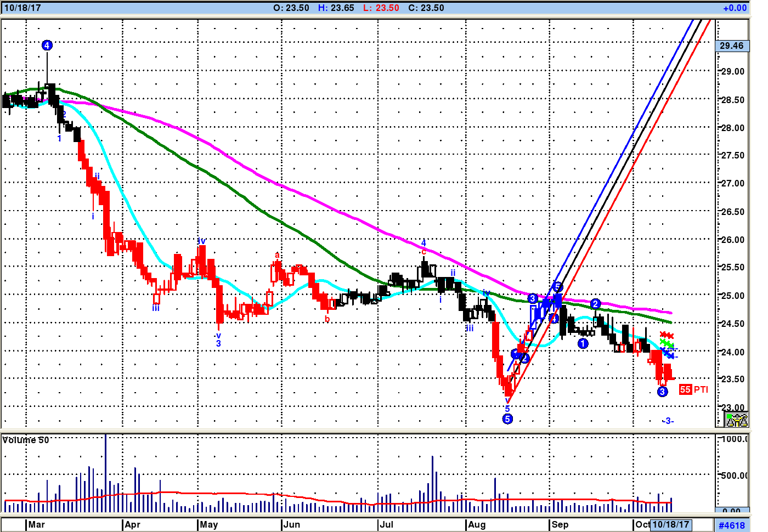Select the red 55 PTI indicator box

(x=685, y=389)
